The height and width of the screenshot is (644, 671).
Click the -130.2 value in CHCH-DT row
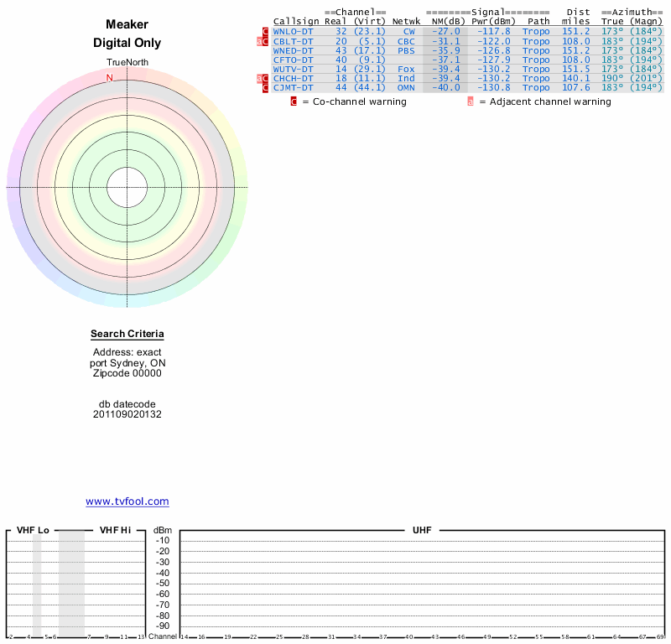[494, 79]
